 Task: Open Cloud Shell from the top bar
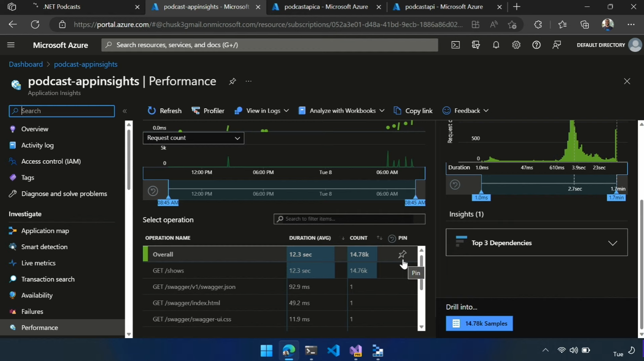[x=456, y=45]
